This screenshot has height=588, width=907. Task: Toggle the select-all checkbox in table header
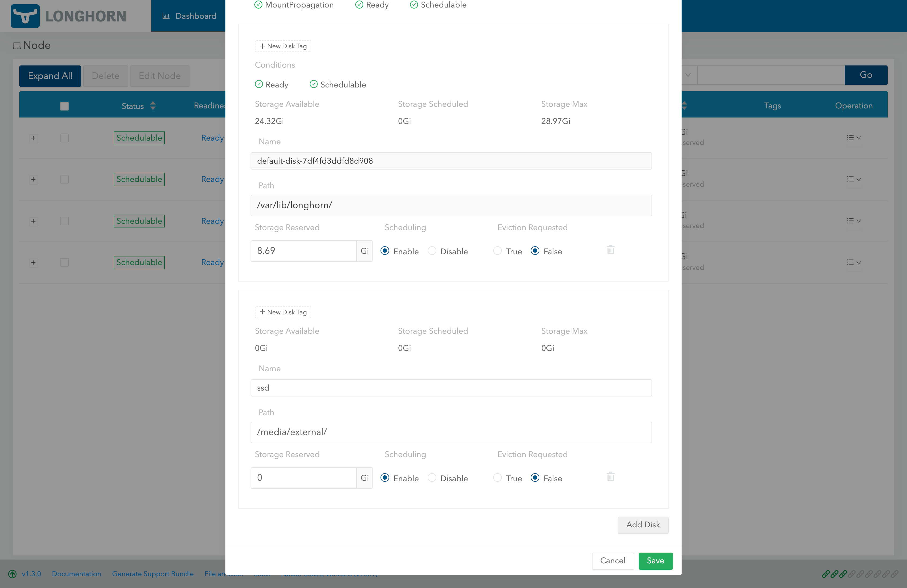tap(64, 106)
